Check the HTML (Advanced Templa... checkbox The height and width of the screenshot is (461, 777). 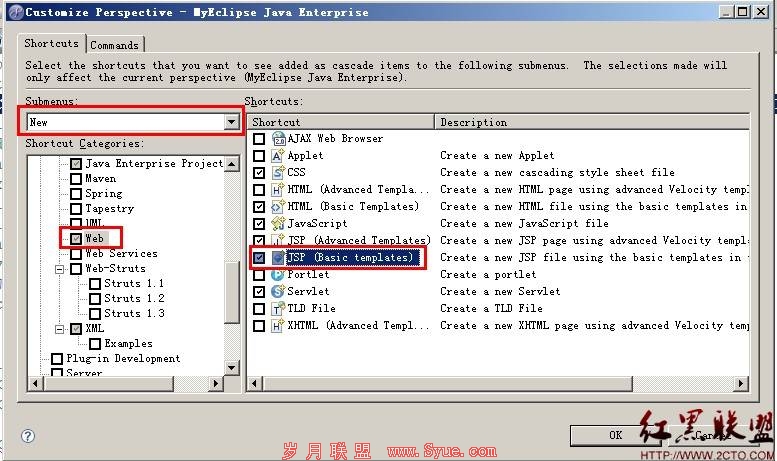coord(259,190)
